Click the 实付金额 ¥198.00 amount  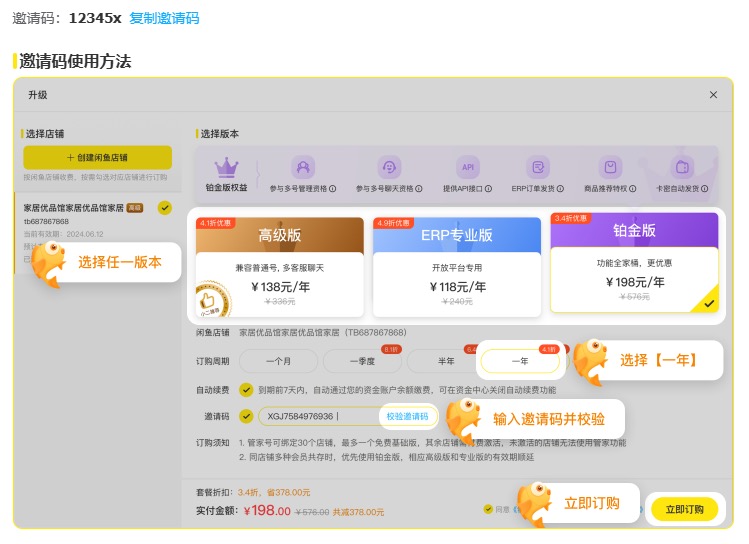267,511
